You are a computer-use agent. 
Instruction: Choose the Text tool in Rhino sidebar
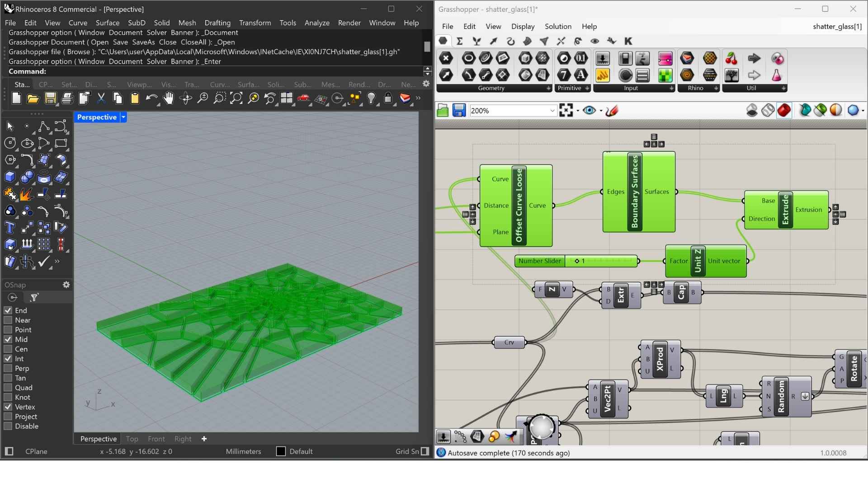[10, 227]
